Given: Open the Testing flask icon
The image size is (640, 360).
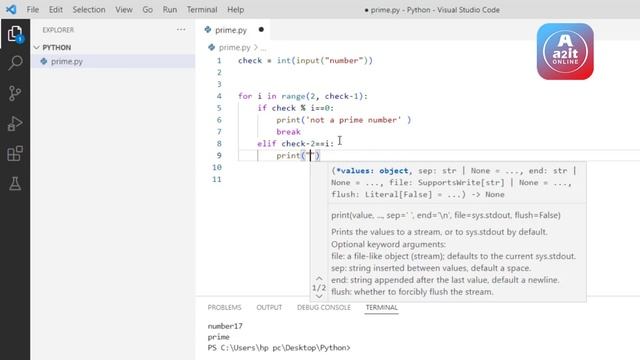Looking at the screenshot, I should tap(15, 184).
